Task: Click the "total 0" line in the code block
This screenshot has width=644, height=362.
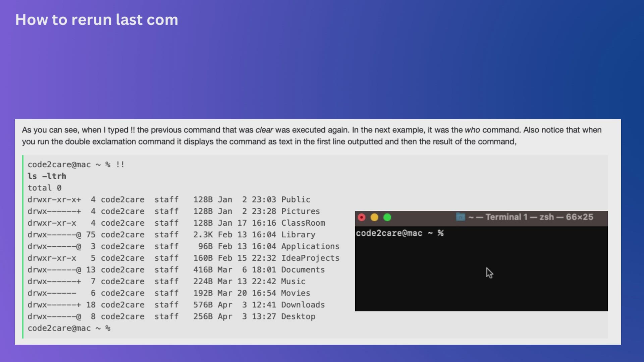Action: 44,188
